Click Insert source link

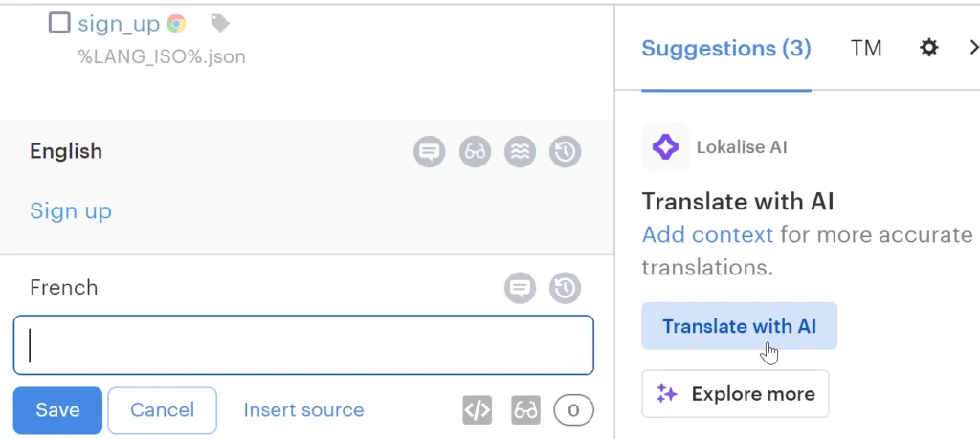303,410
